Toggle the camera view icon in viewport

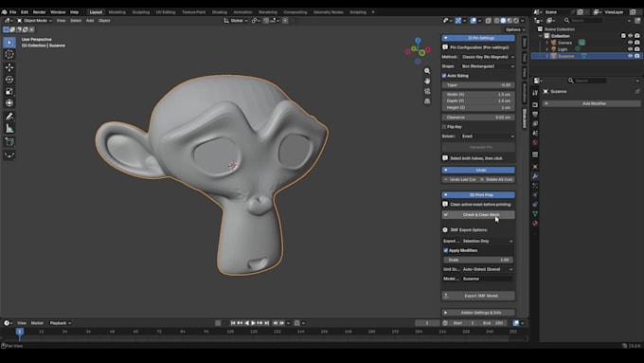(x=427, y=91)
